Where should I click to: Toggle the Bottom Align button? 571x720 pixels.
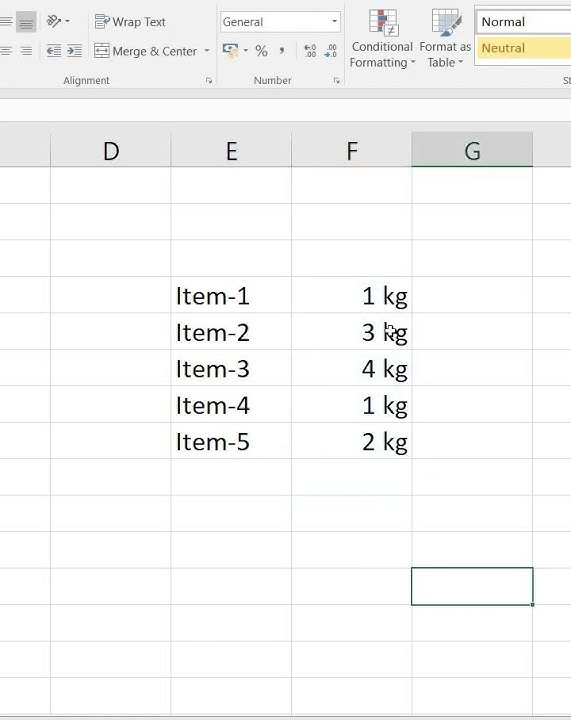(26, 22)
